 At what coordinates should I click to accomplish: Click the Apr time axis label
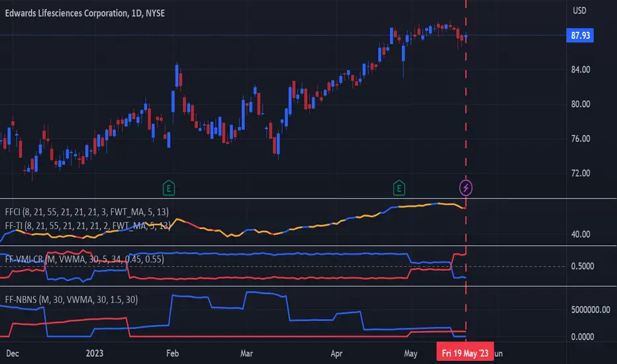[x=336, y=353]
